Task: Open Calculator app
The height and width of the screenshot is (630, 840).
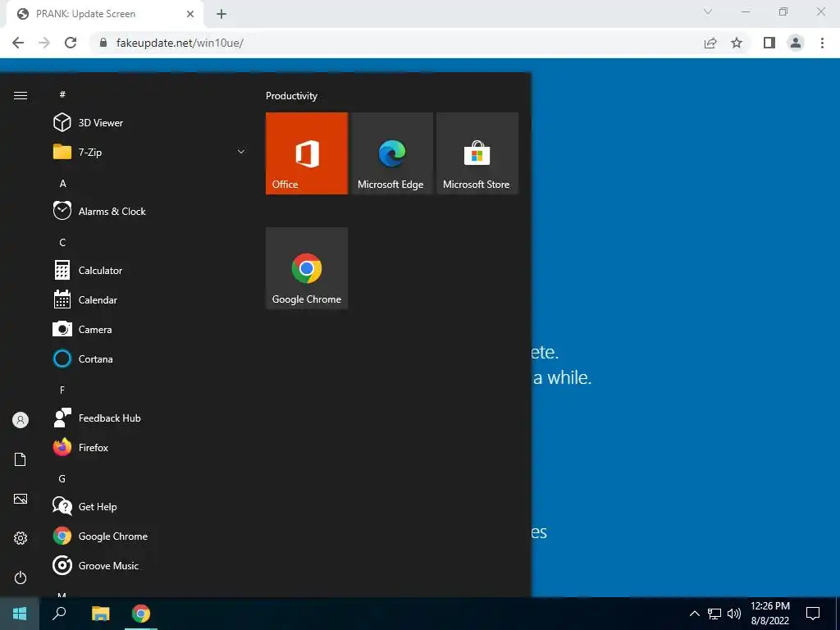Action: click(x=150, y=271)
